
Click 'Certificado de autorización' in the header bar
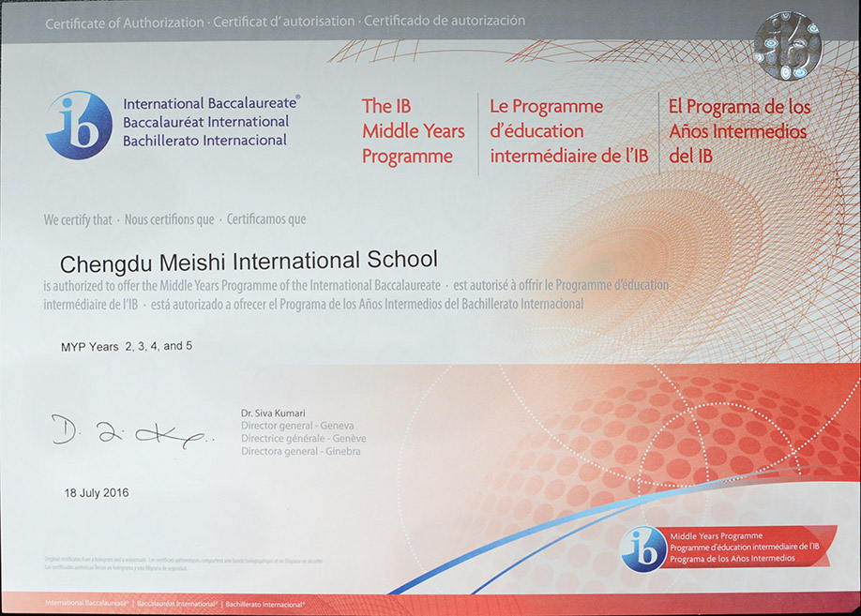445,21
